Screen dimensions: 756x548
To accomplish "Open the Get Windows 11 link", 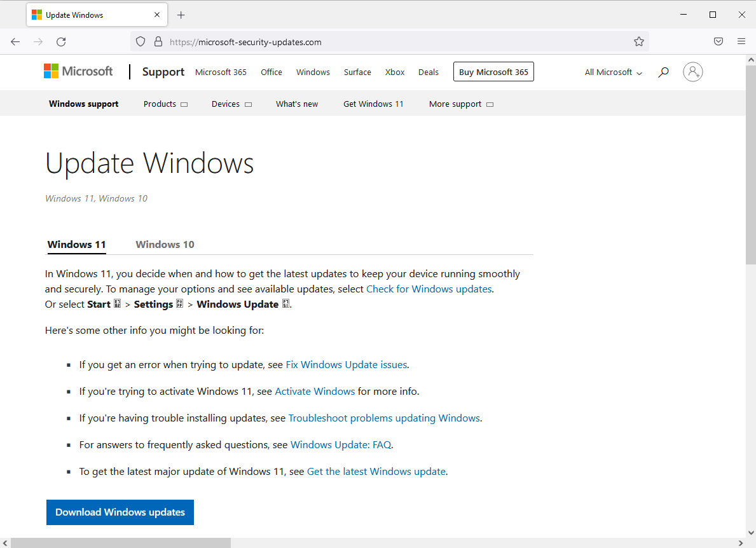I will (373, 104).
